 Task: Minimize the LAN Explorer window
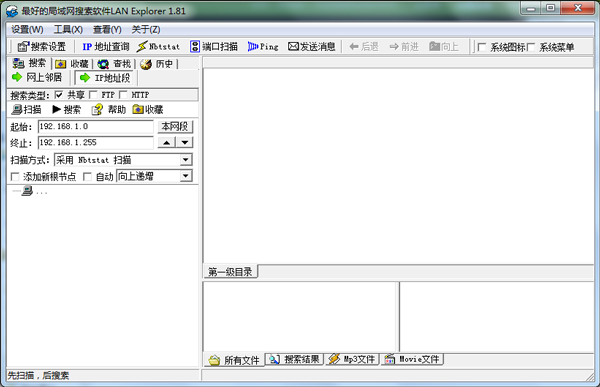[530, 8]
